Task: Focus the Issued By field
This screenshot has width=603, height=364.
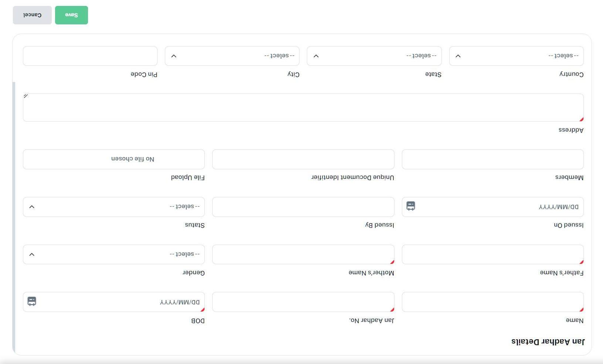Action: 303,207
